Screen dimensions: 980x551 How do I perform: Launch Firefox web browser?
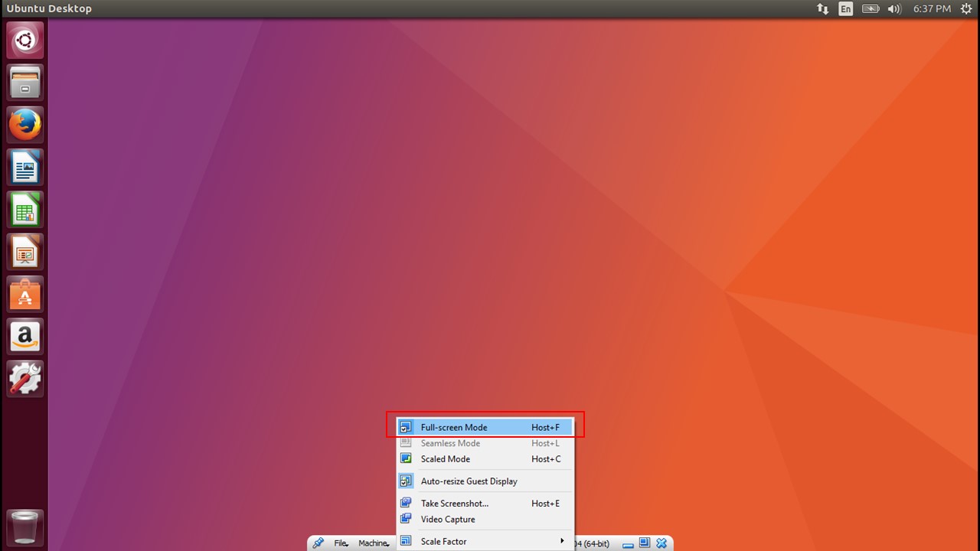[x=25, y=125]
